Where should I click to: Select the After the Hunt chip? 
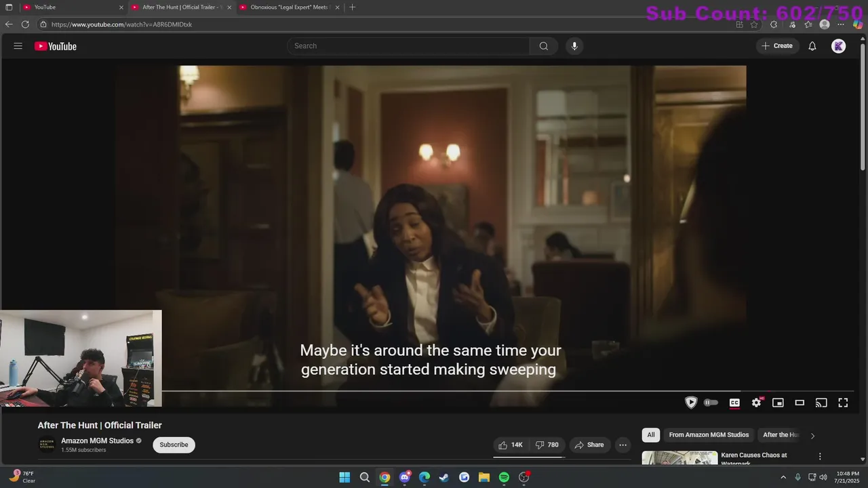(x=781, y=435)
